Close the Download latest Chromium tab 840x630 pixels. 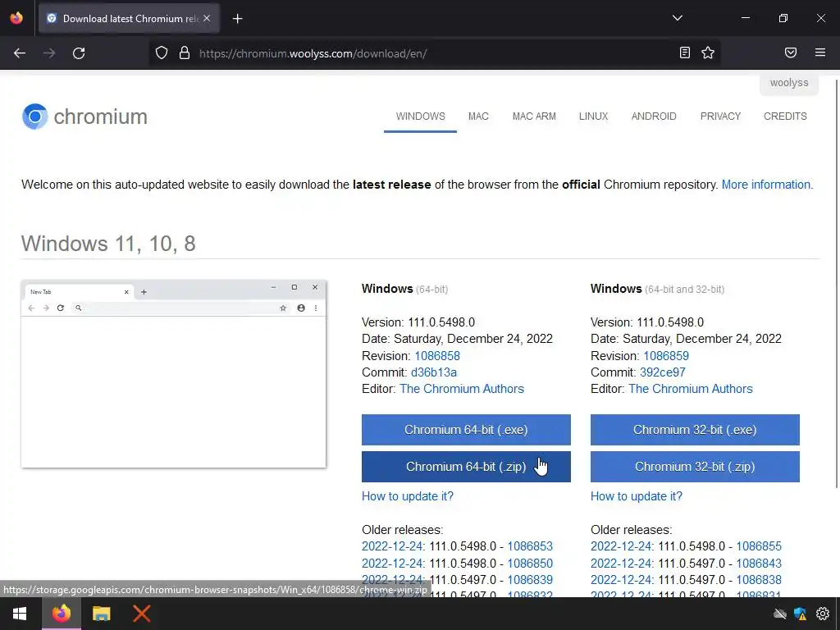[x=207, y=18]
